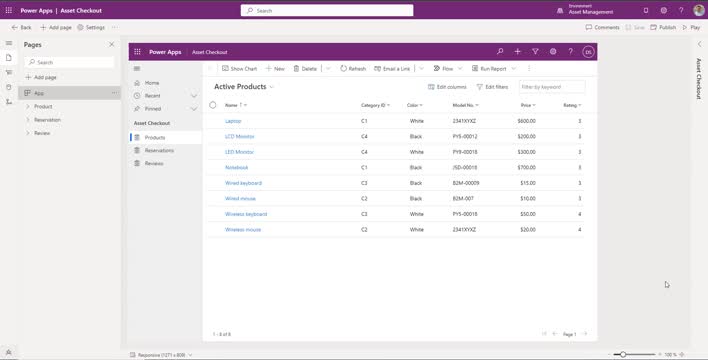Adjust the zoom slider handle

click(x=623, y=355)
